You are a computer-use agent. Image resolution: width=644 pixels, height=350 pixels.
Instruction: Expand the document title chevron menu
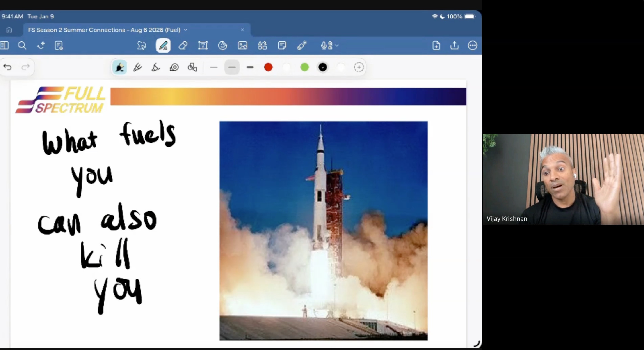pos(185,30)
